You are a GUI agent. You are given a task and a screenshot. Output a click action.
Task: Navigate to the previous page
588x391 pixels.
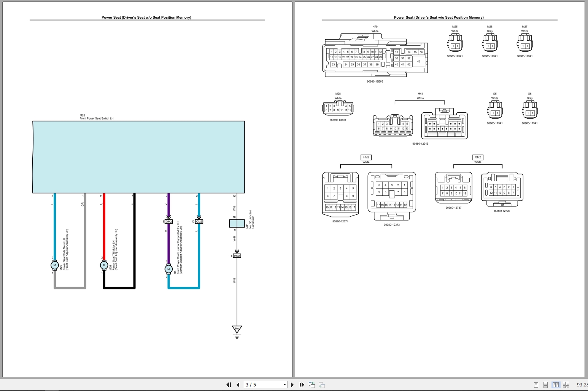(238, 385)
